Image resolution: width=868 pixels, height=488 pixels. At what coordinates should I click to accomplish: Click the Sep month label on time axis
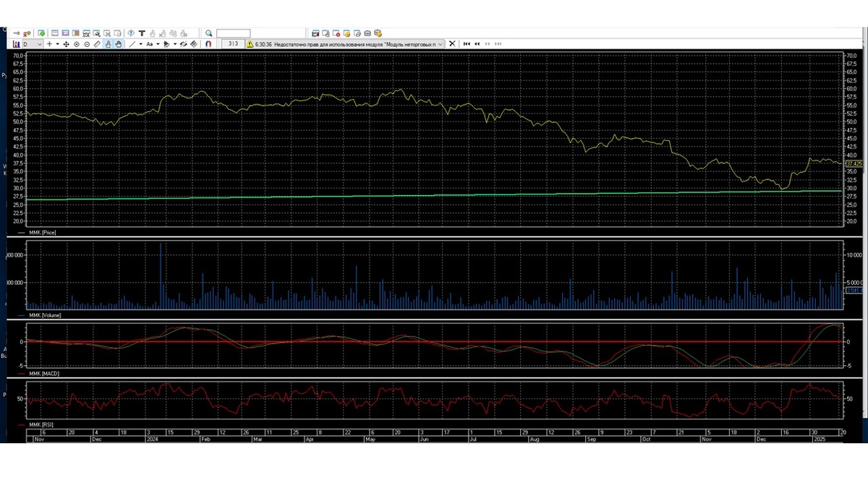pyautogui.click(x=591, y=439)
